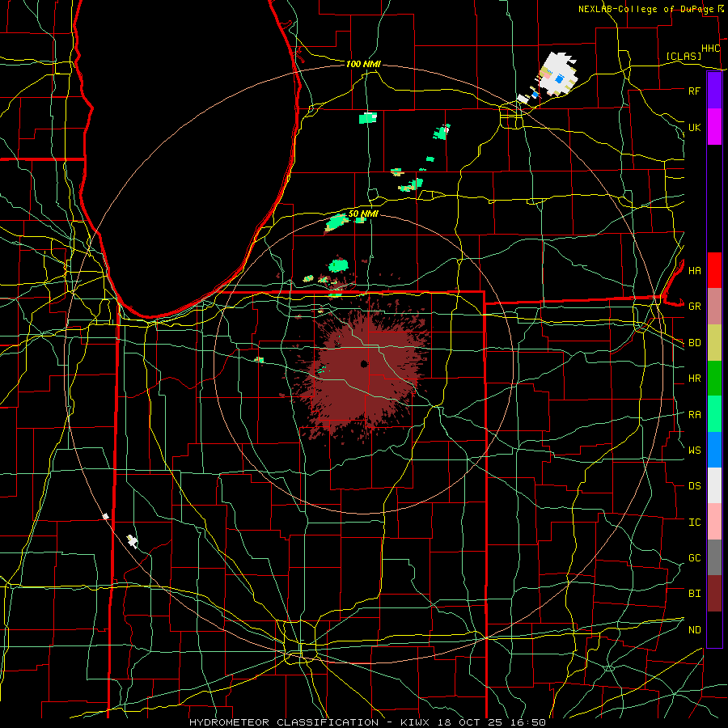Click the UK magenta legend swatch
The image size is (728, 728).
pyautogui.click(x=714, y=127)
